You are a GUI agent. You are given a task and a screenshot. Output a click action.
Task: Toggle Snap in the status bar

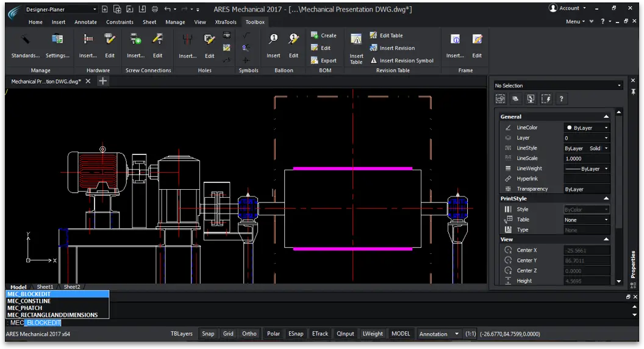click(x=208, y=334)
